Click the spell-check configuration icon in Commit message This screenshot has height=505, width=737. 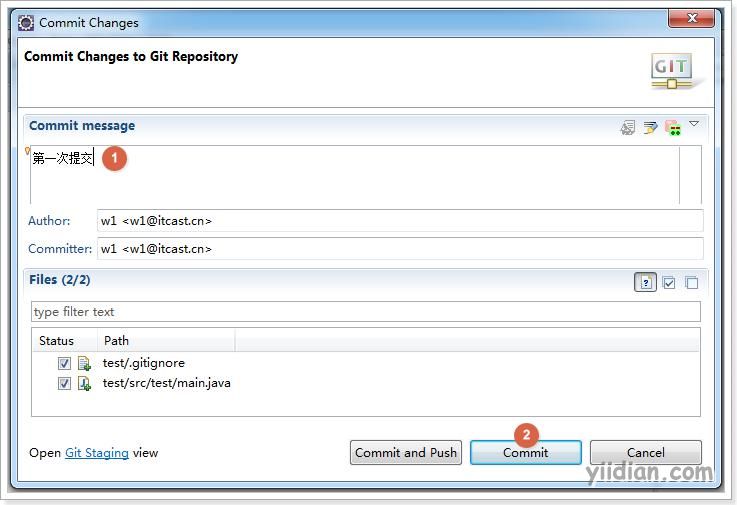pyautogui.click(x=627, y=127)
